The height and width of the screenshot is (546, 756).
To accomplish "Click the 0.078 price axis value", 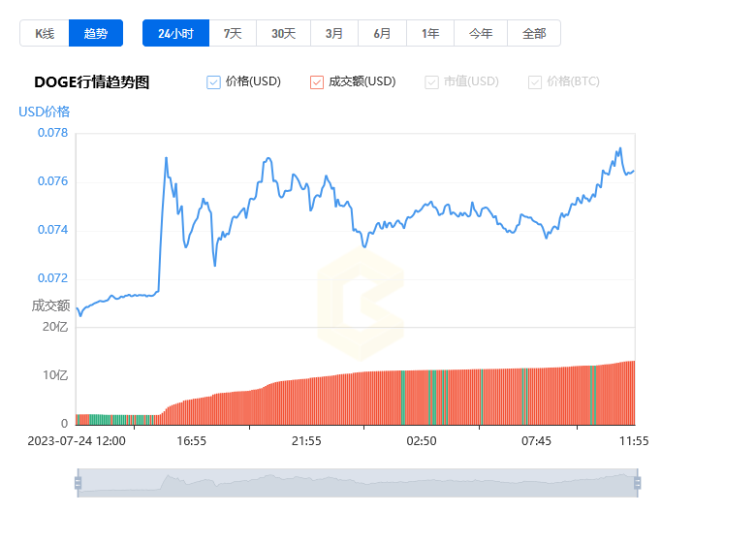I will [53, 133].
